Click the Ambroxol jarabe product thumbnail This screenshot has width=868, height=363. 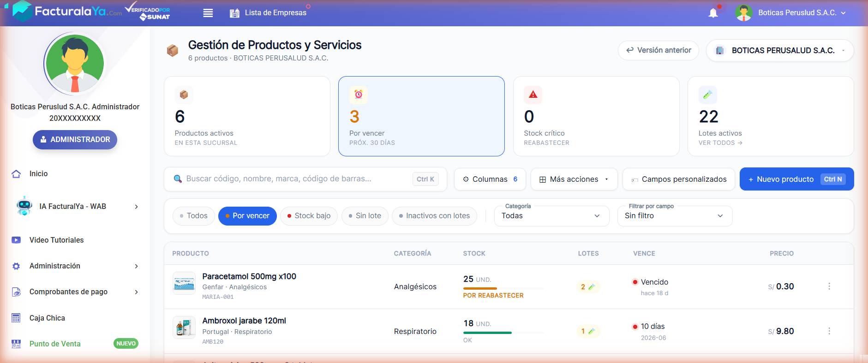tap(184, 327)
